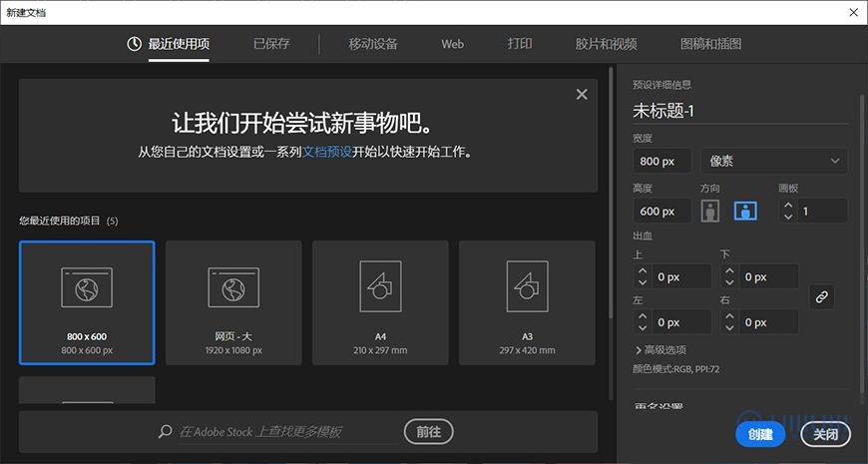Screen dimensions: 868x464
Task: Click the document name field 未标题-1
Action: pyautogui.click(x=740, y=112)
